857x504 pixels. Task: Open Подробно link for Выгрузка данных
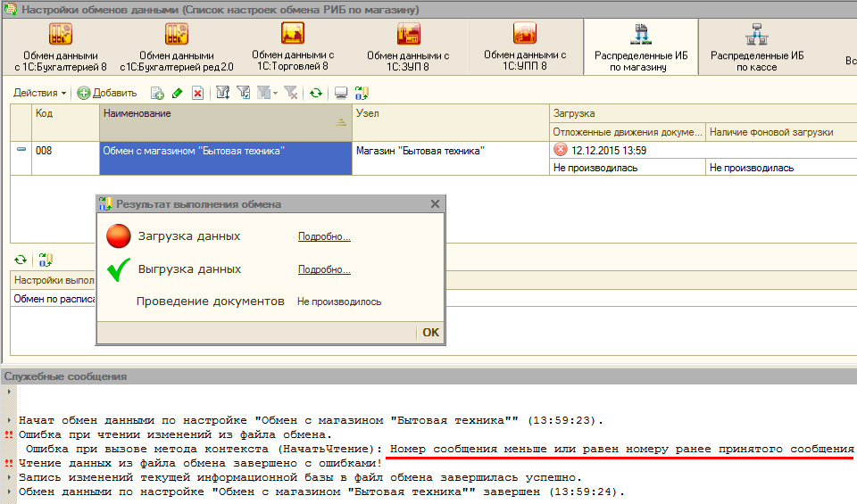tap(324, 269)
